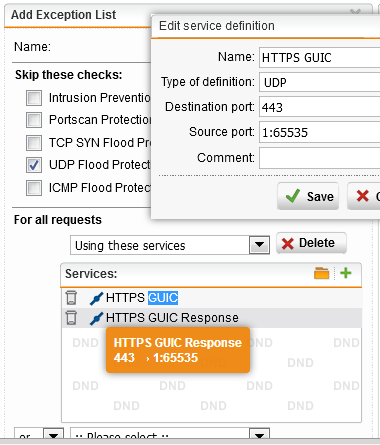Enable Portscan Protection skip checkbox

pyautogui.click(x=34, y=120)
